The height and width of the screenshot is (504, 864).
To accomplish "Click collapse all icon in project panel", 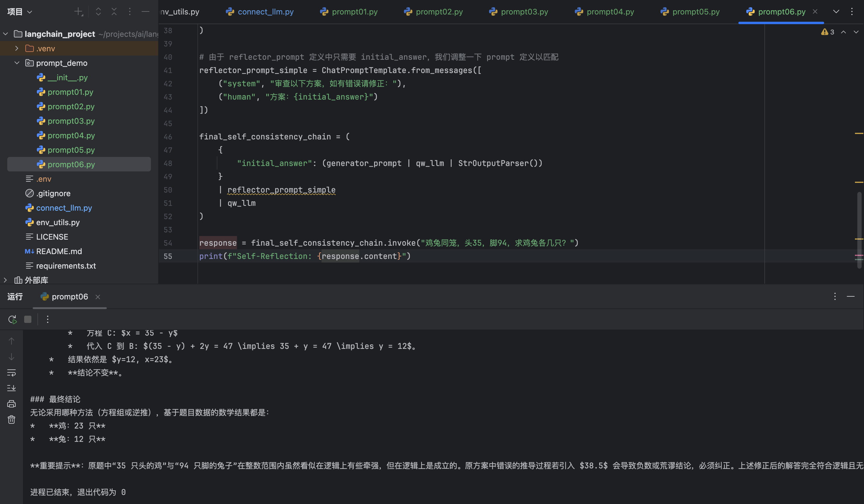I will 114,12.
